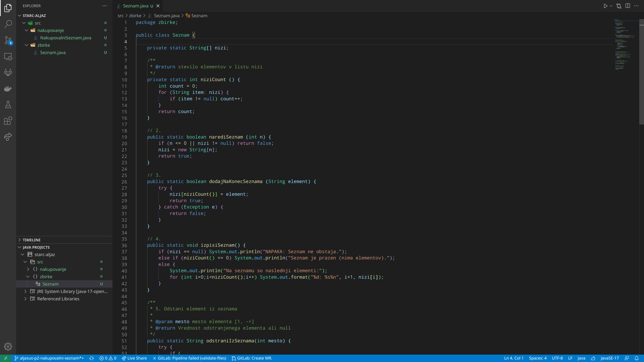Collapse the STARC-ALJAZ explorer section
This screenshot has height=362, width=644.
pyautogui.click(x=64, y=15)
